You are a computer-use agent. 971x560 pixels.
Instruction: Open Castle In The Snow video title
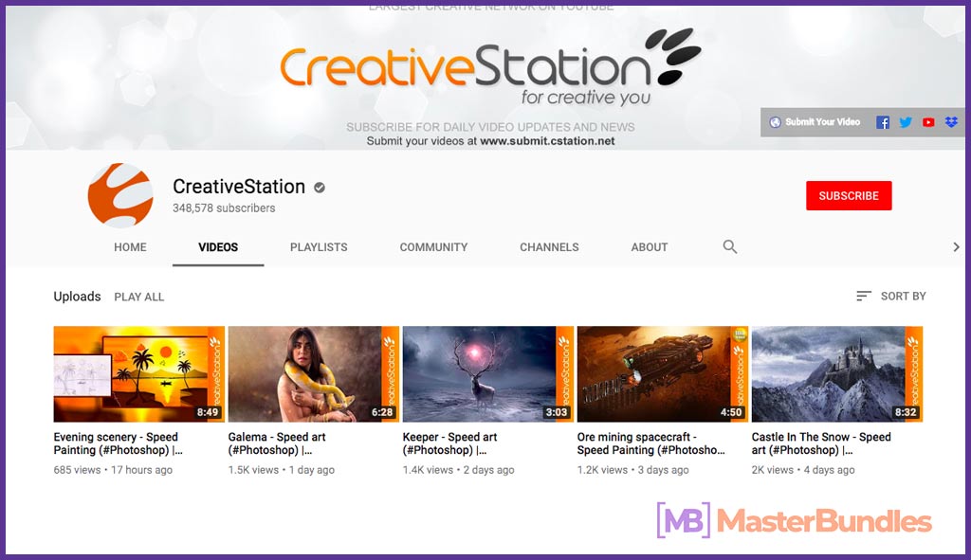[821, 443]
